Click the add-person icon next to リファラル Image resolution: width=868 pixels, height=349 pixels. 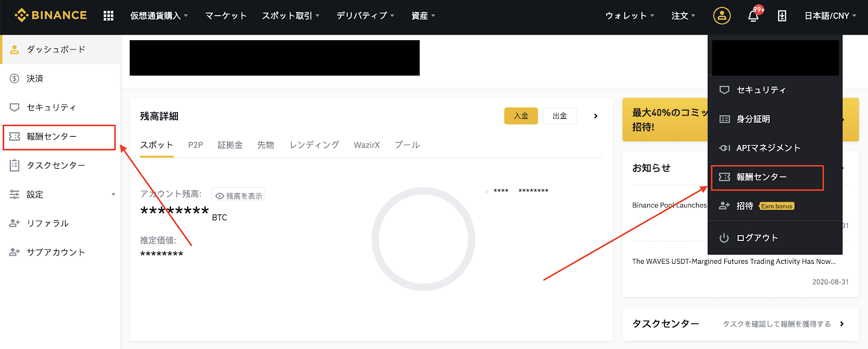15,223
